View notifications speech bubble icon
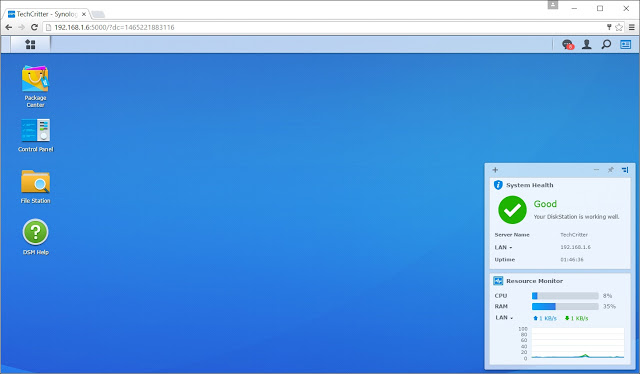Image resolution: width=640 pixels, height=374 pixels. (x=567, y=45)
